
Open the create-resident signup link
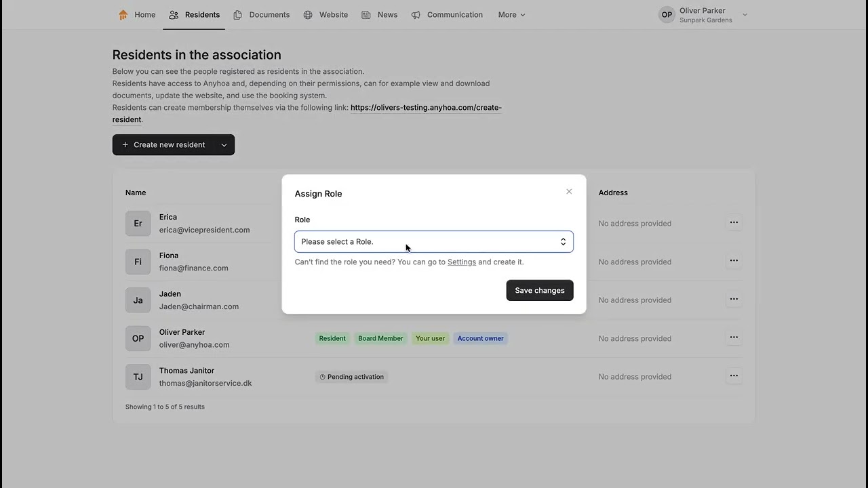(425, 108)
